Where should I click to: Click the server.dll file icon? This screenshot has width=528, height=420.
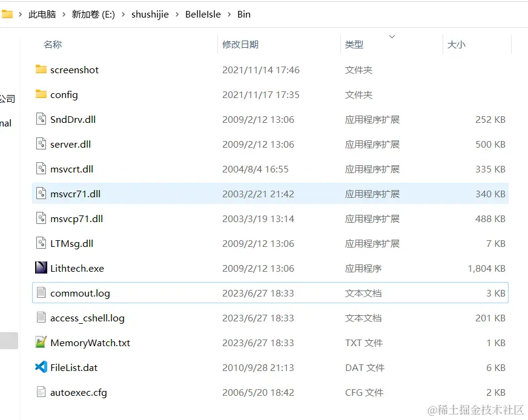(41, 144)
